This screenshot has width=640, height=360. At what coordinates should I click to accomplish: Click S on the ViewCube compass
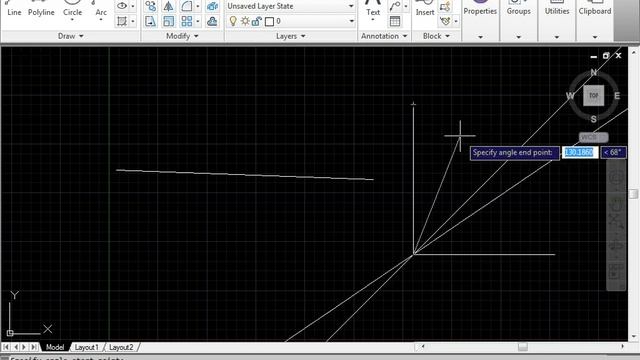(593, 119)
